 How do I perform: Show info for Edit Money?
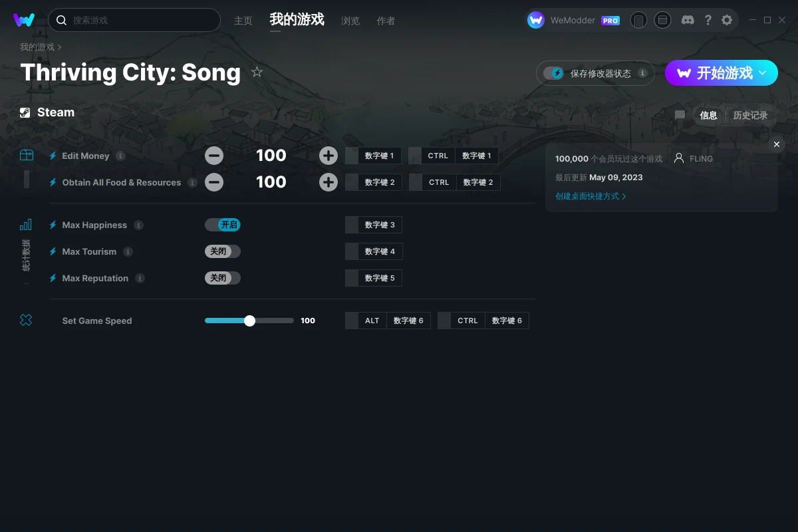point(120,156)
